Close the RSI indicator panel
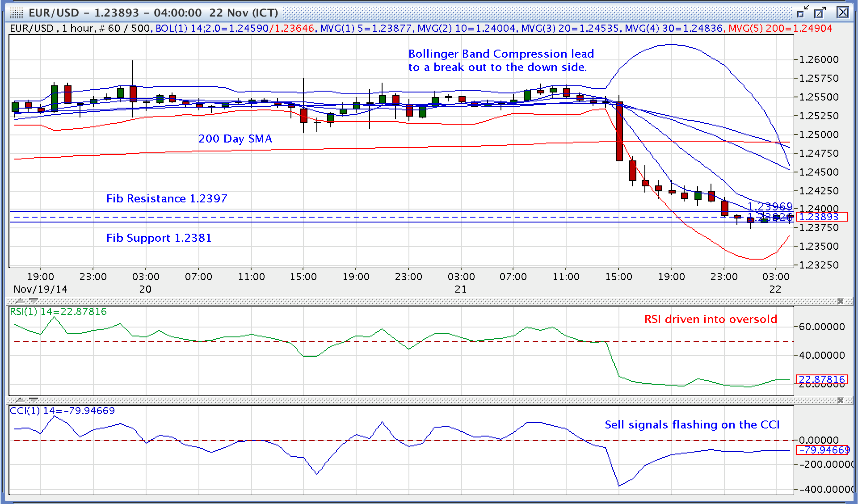This screenshot has height=504, width=858. [840, 301]
